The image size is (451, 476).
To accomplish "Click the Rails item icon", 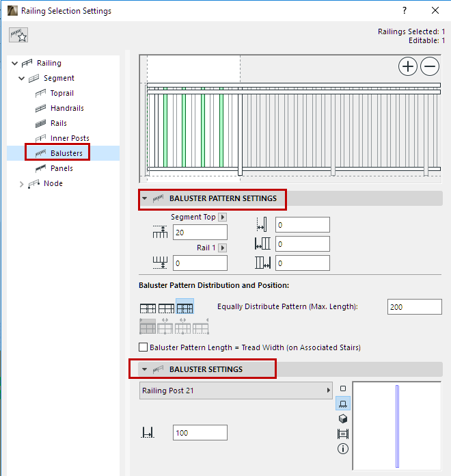I will coord(40,123).
